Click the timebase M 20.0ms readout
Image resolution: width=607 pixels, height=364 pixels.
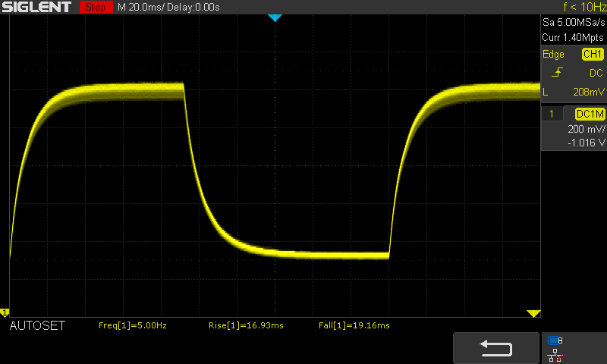coord(141,8)
